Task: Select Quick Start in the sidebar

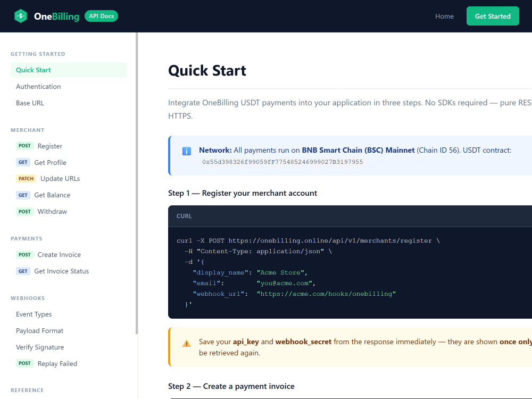Action: 69,70
